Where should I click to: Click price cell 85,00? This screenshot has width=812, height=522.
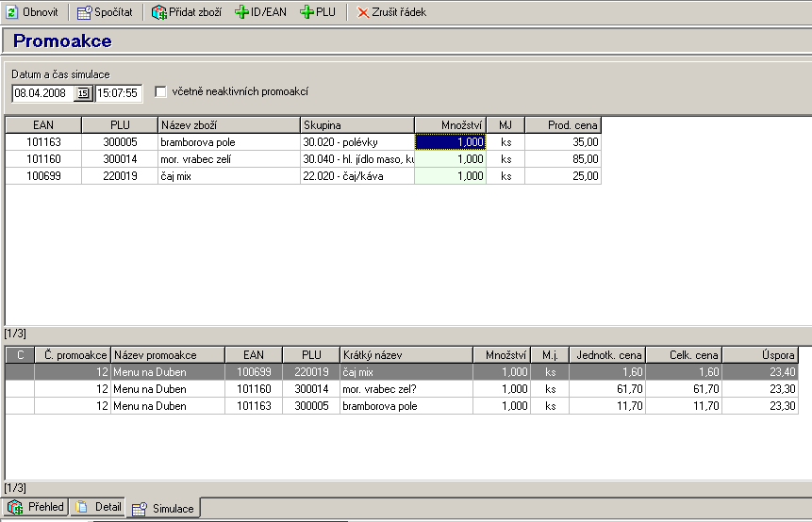[563, 159]
